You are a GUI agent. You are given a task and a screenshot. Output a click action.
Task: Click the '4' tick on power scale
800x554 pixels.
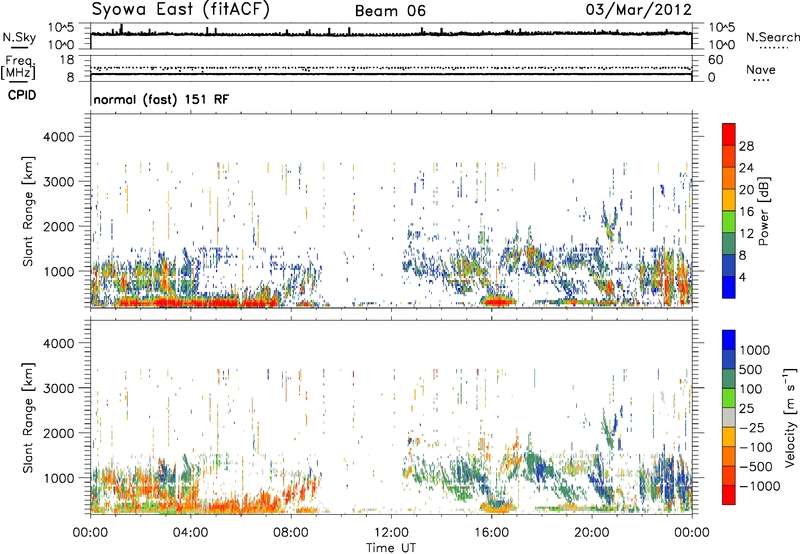click(742, 277)
